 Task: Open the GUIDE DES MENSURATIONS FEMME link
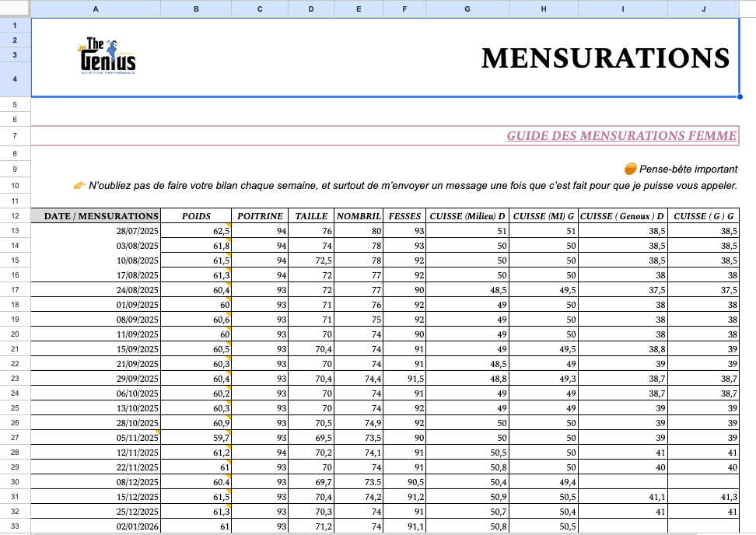621,136
